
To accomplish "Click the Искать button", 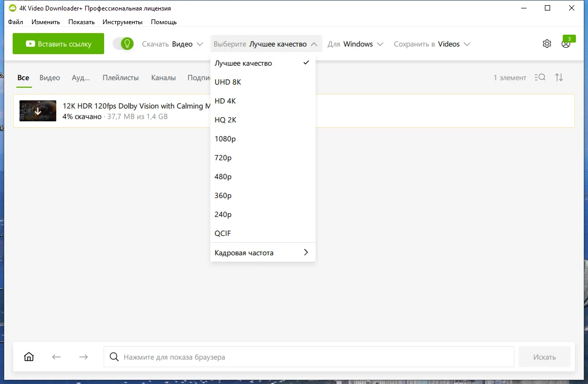I will click(x=544, y=357).
